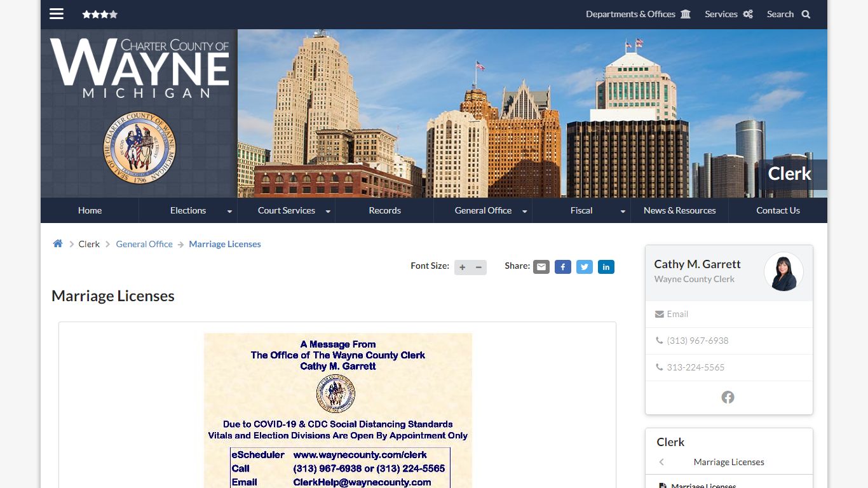Click Departments & Offices link
868x488 pixels.
click(630, 14)
